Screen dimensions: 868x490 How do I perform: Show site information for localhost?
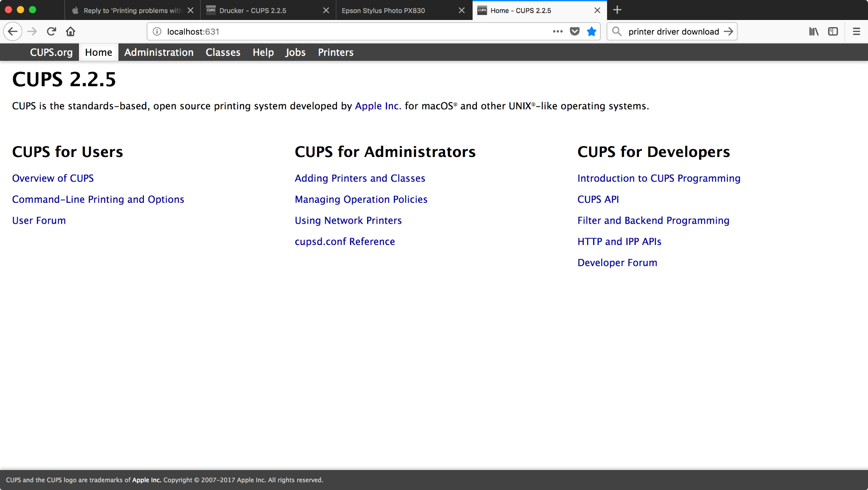point(157,31)
